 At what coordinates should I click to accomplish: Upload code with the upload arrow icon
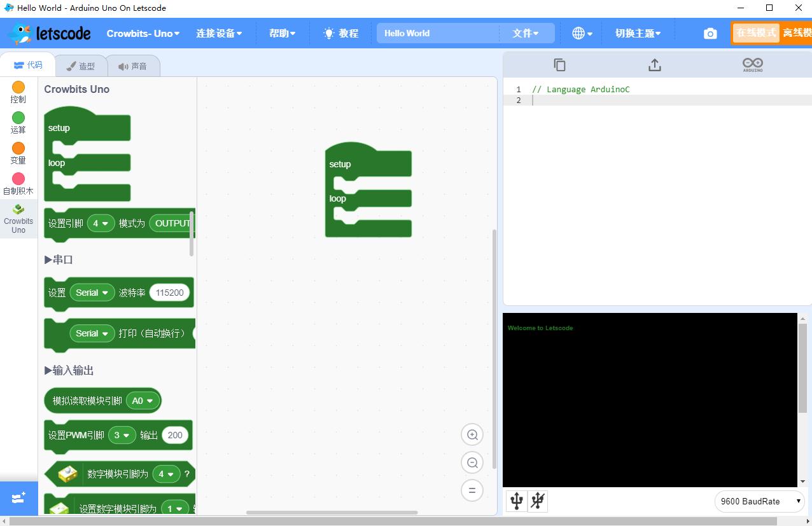[655, 65]
